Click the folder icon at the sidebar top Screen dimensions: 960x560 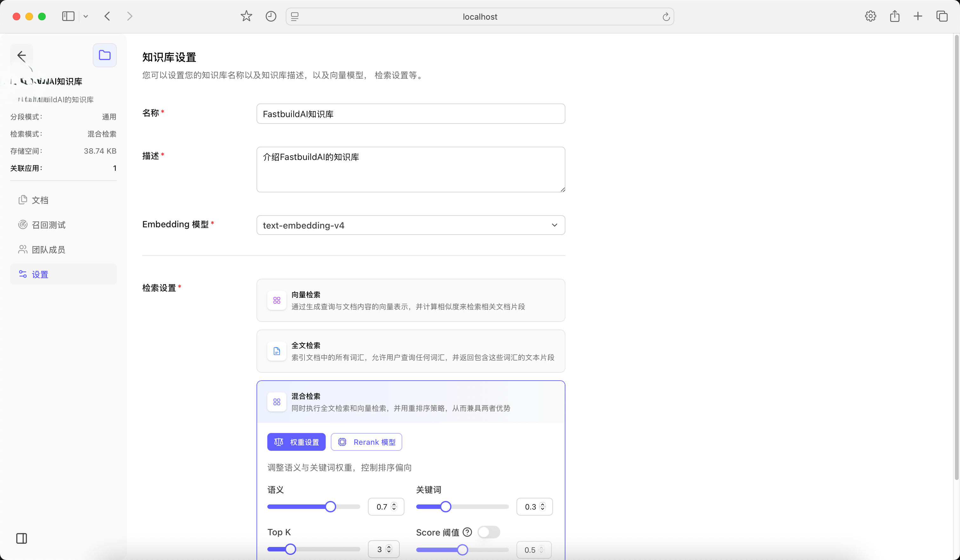click(x=104, y=55)
